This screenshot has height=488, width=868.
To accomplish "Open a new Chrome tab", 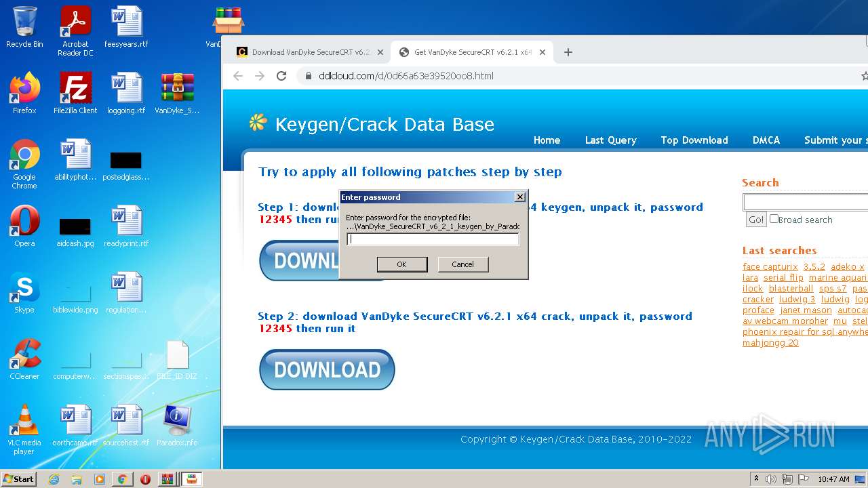I will point(568,52).
